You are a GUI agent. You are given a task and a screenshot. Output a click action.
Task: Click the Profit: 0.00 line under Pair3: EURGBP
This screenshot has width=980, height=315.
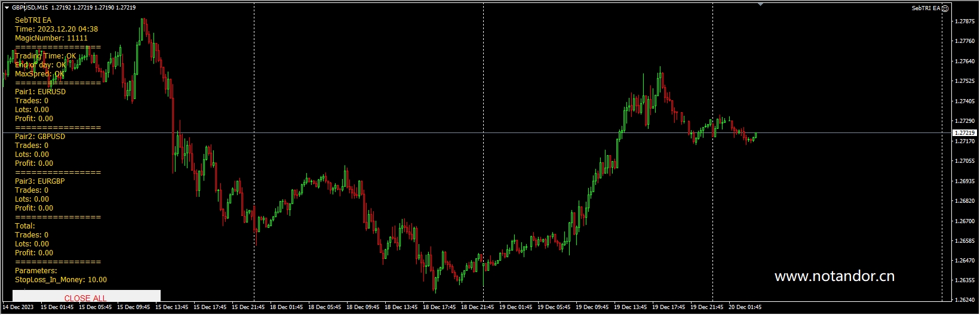point(34,208)
